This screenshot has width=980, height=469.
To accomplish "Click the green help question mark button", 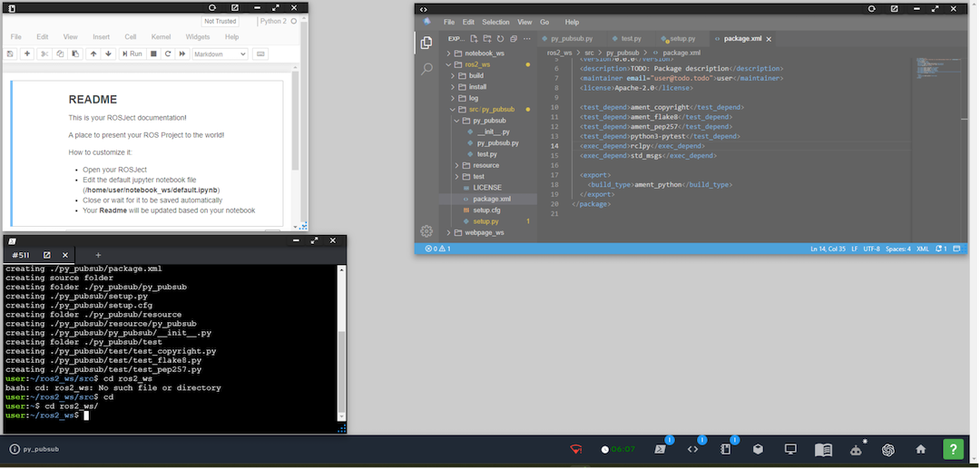I will coord(953,449).
